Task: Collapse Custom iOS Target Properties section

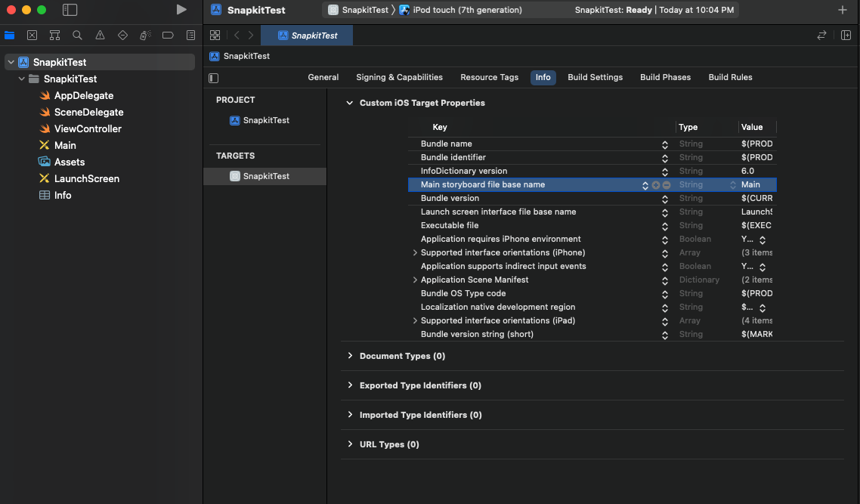Action: (349, 103)
